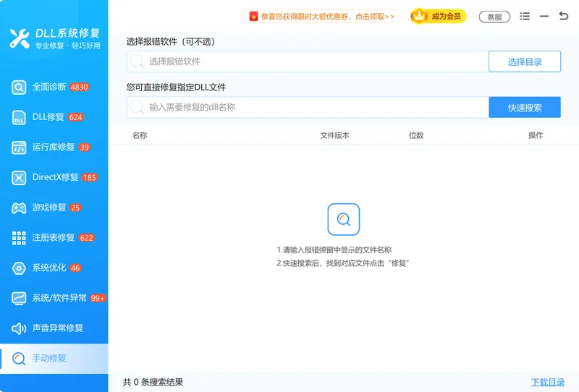Image resolution: width=579 pixels, height=392 pixels.
Task: Focus the 输入需要修复的dll名称 input field
Action: coord(308,108)
